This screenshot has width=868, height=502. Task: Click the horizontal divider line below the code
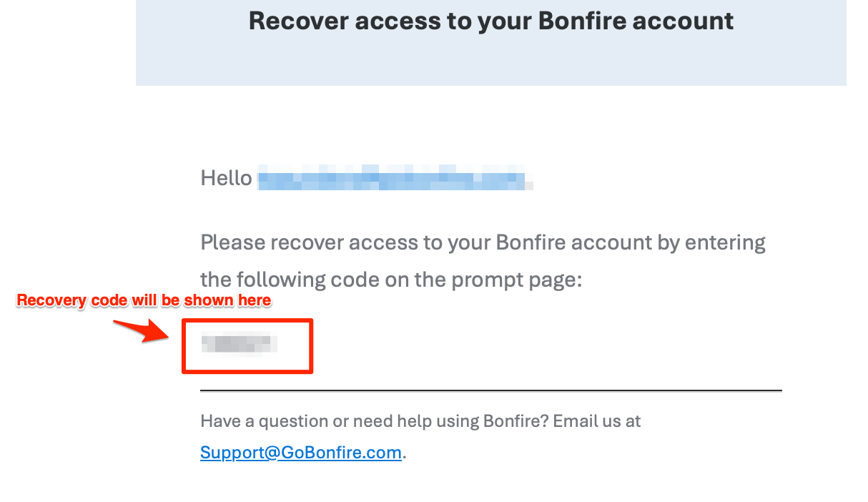[x=491, y=391]
